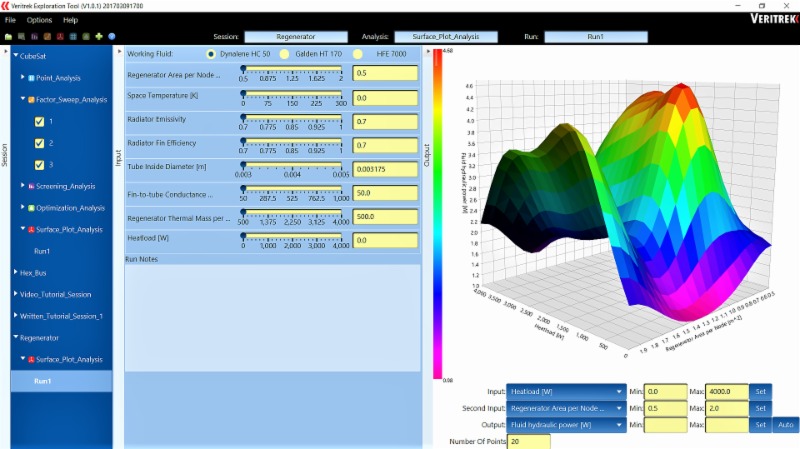Adjust the Heatload slider
Screen dimensions: 800x449
point(292,236)
